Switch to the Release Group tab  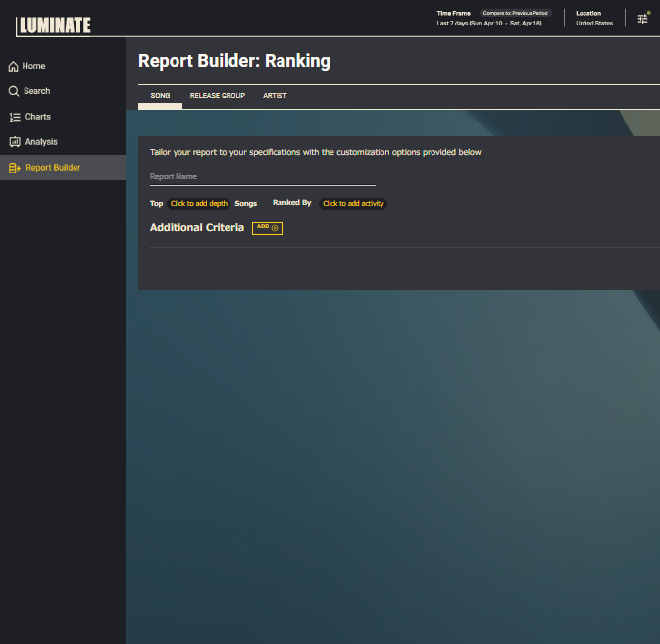pos(217,96)
